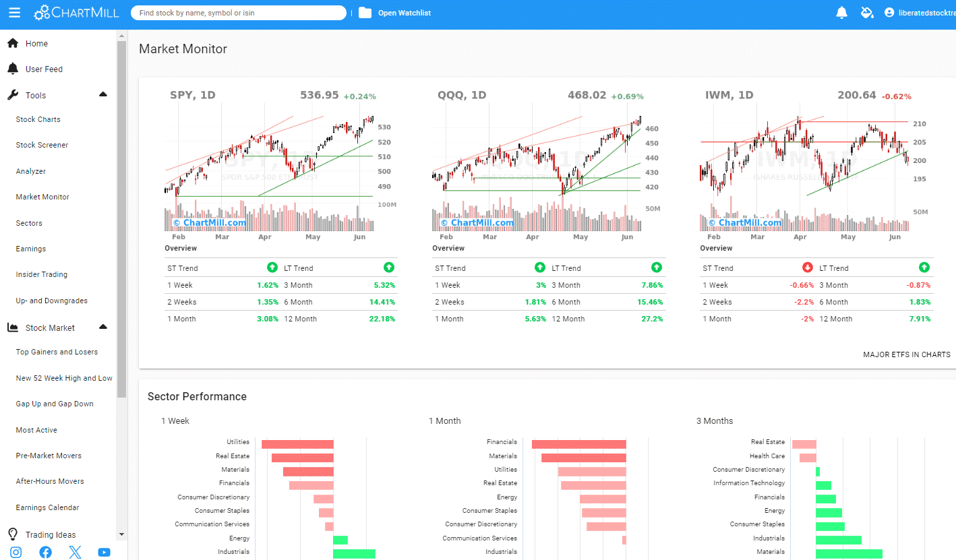Collapse the Stock Market section
This screenshot has height=560, width=956.
point(103,326)
